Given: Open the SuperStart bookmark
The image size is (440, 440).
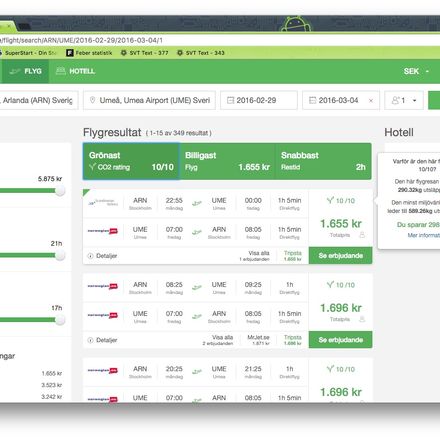Looking at the screenshot, I should pyautogui.click(x=28, y=53).
